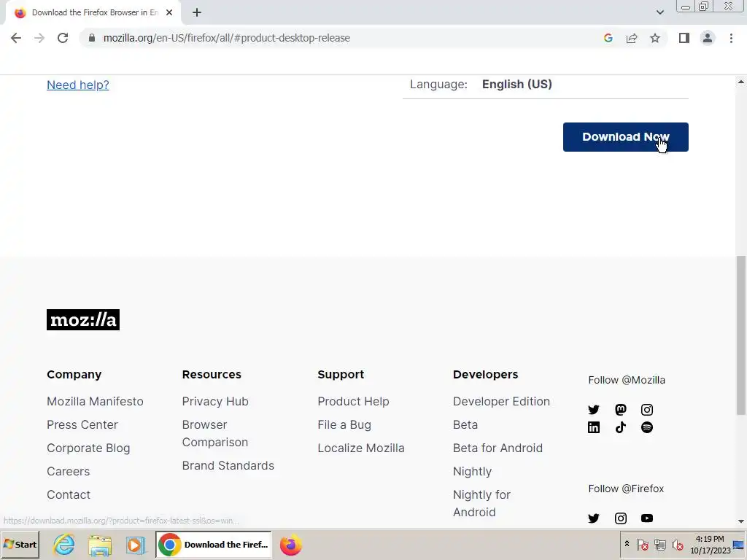Image resolution: width=747 pixels, height=560 pixels.
Task: Select the Download the Firefox Browser tab
Action: pyautogui.click(x=93, y=13)
